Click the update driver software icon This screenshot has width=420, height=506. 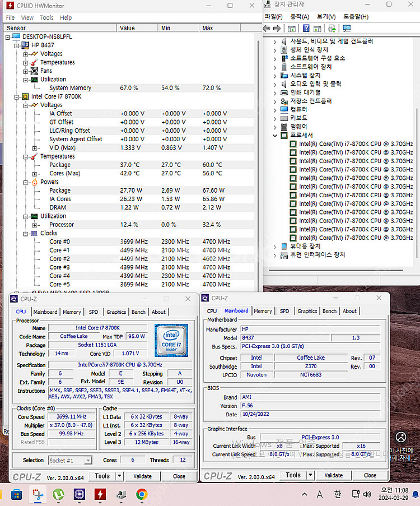click(332, 29)
